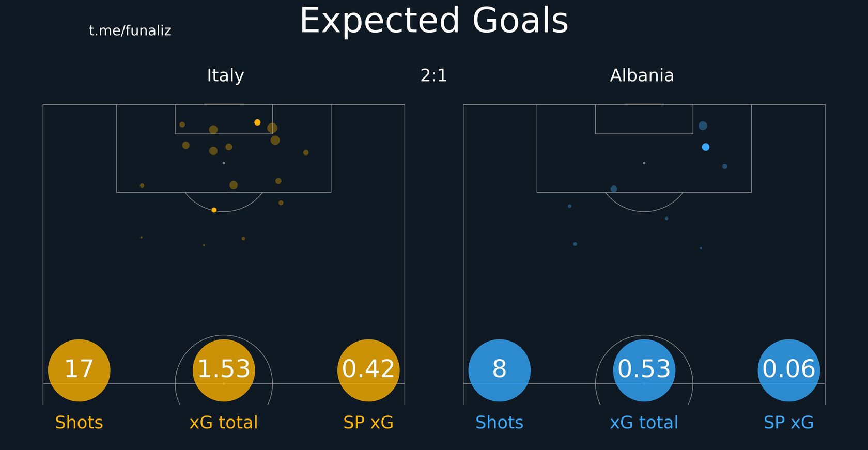This screenshot has width=868, height=450.
Task: Click Italy's SP xG circle showing 0.42
Action: coord(368,370)
